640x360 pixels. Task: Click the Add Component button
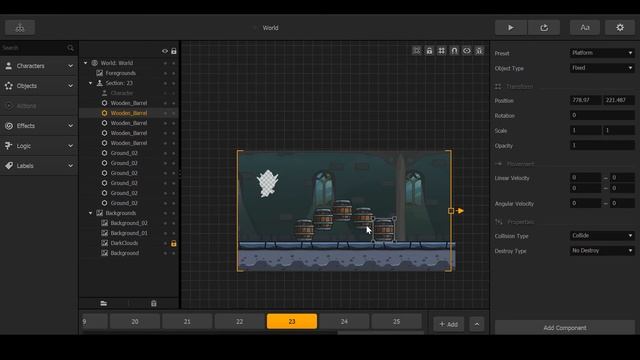click(x=565, y=327)
